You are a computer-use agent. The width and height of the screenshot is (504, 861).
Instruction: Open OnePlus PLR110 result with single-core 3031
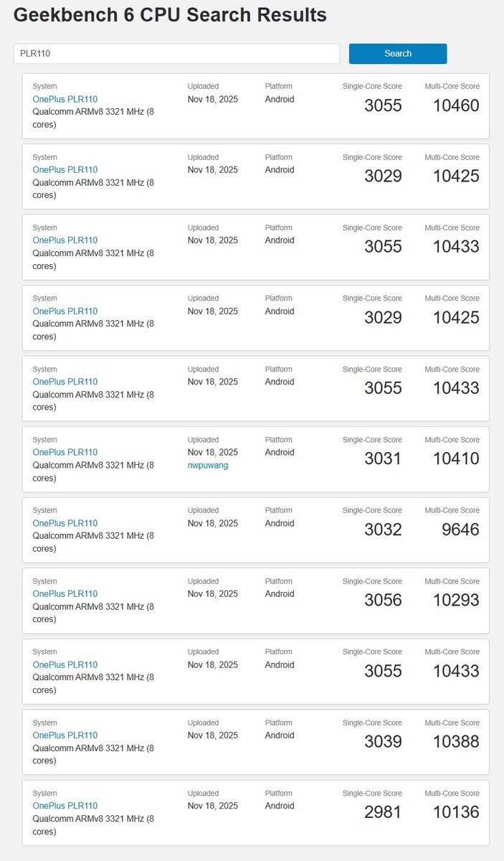tap(65, 452)
